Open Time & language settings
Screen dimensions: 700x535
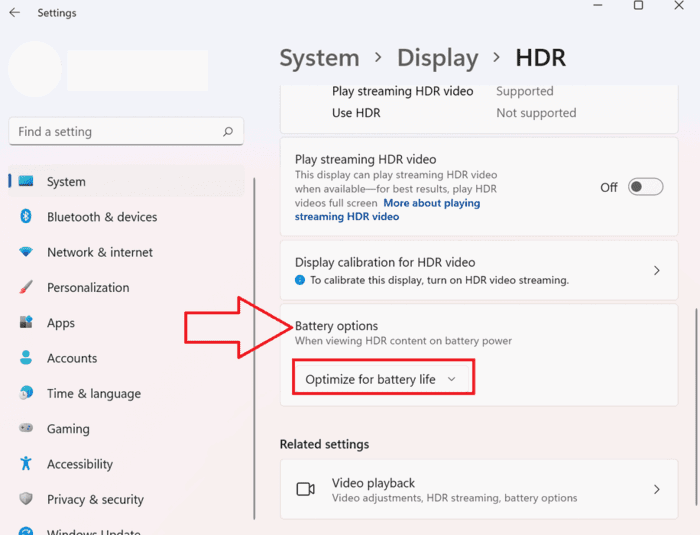tap(126, 393)
